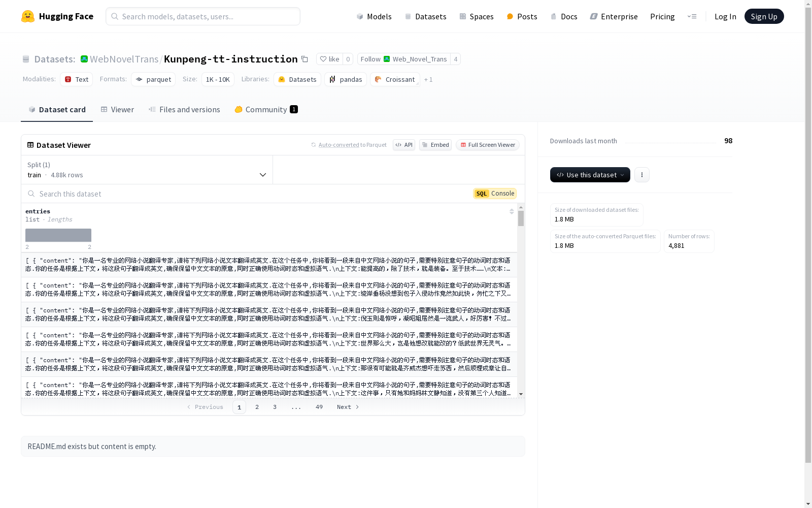Screen dimensions: 812x508
Task: Click the Downloads last month value 98
Action: pyautogui.click(x=728, y=141)
